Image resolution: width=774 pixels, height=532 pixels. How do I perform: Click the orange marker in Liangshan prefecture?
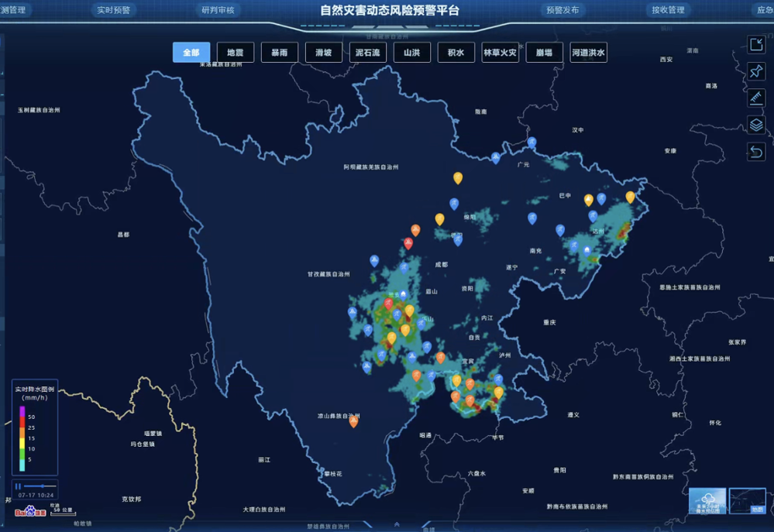(x=353, y=421)
